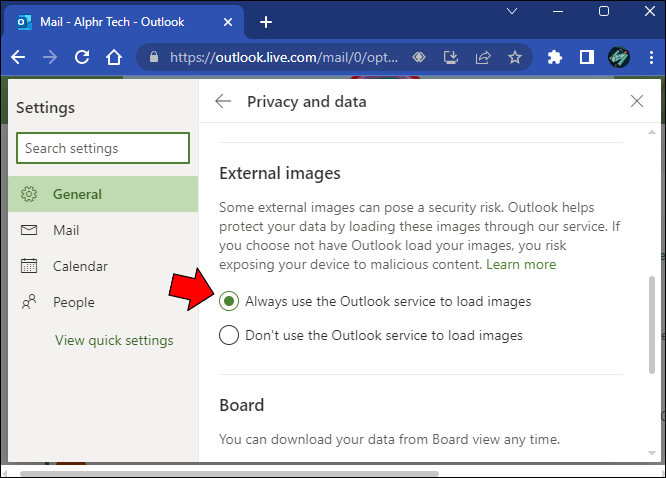Click the Settings title text
Viewport: 666px width, 478px height.
point(45,108)
